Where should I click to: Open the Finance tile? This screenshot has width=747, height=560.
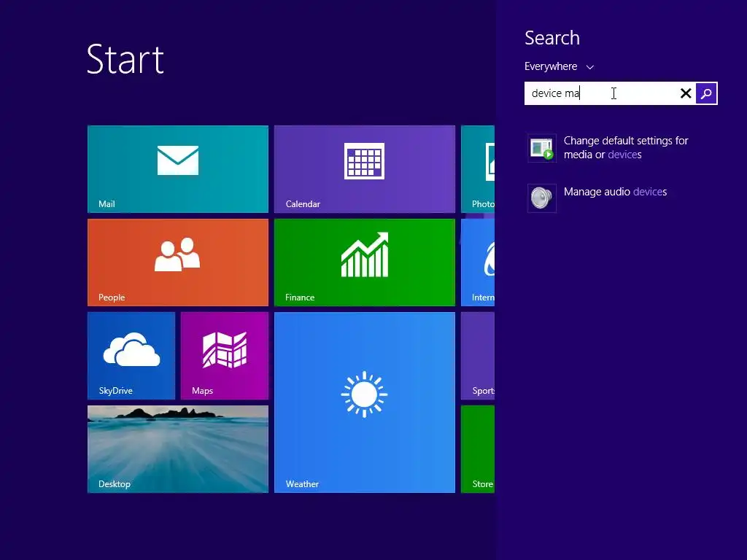[x=365, y=262]
